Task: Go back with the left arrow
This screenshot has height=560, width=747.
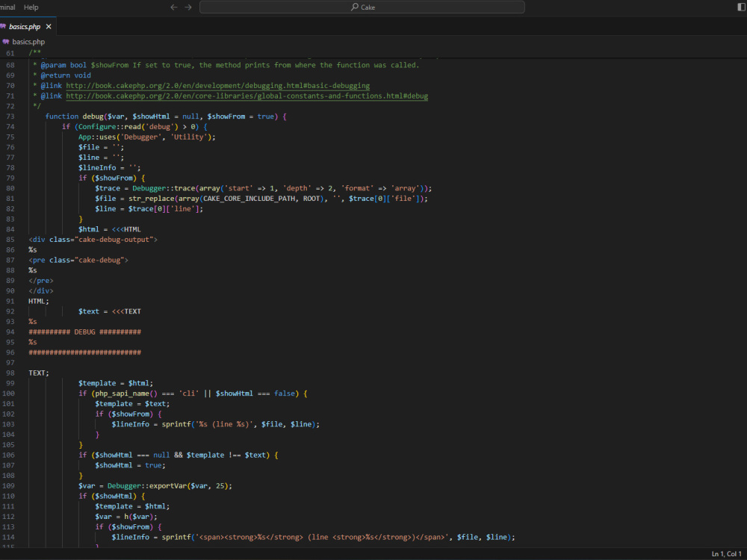Action: coord(174,7)
